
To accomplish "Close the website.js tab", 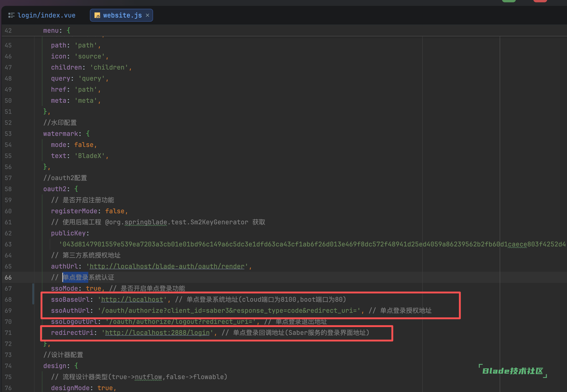I will point(148,15).
